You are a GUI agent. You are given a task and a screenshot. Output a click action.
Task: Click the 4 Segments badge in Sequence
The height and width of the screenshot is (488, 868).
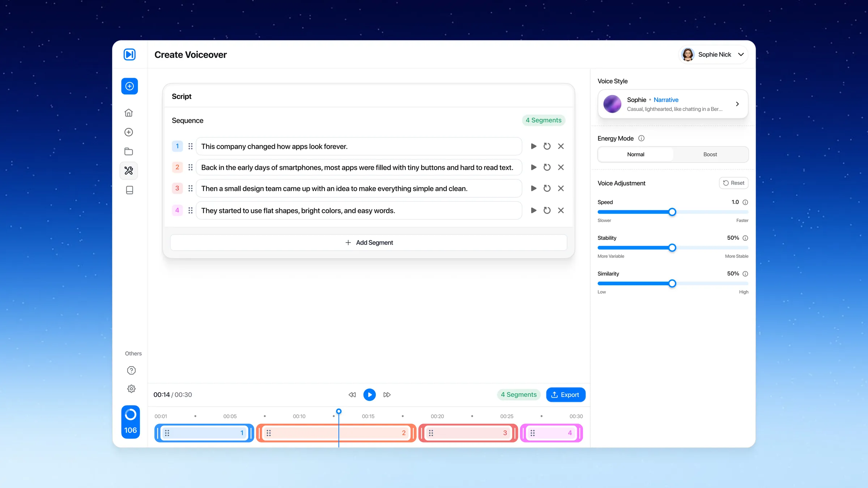pos(544,120)
